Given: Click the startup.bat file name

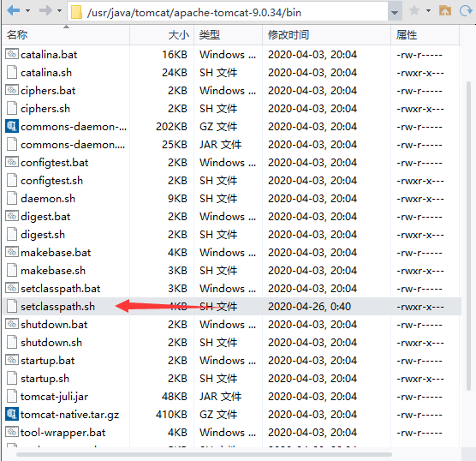Looking at the screenshot, I should coord(48,361).
